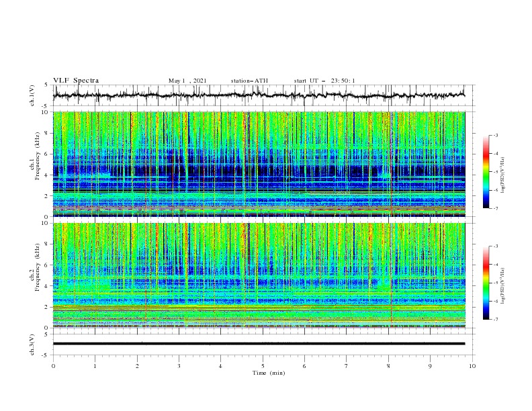Click time axis tick label '7'
The image size is (532, 411).
point(347,366)
